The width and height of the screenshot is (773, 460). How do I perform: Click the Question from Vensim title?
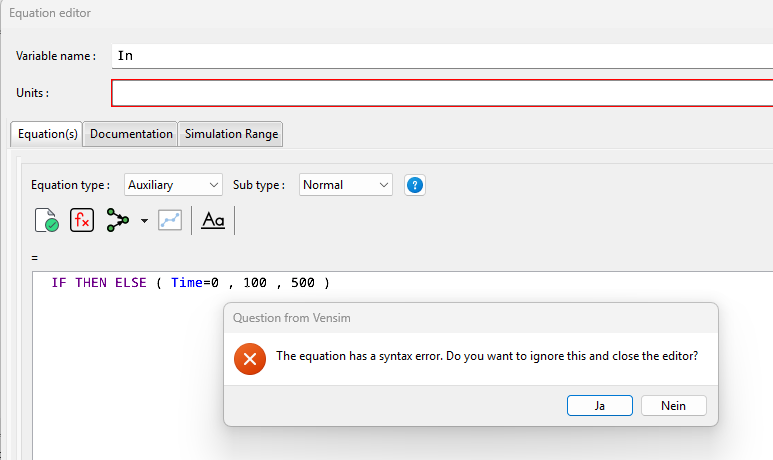(x=291, y=318)
